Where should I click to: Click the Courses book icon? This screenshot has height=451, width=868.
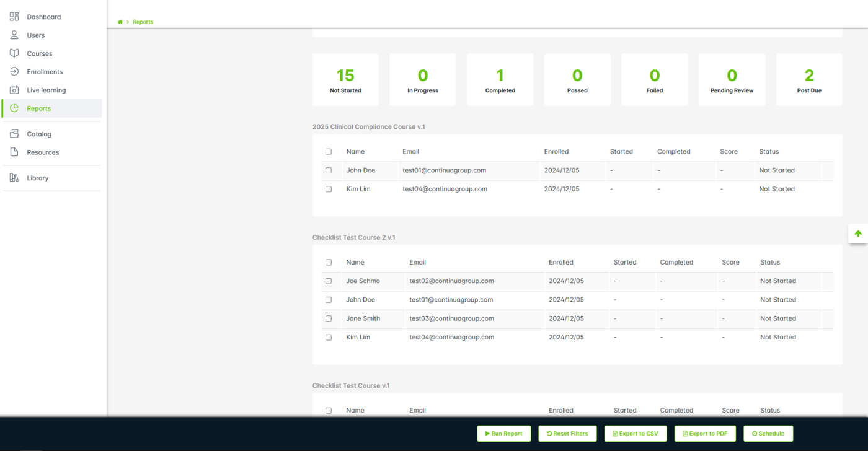coord(14,53)
